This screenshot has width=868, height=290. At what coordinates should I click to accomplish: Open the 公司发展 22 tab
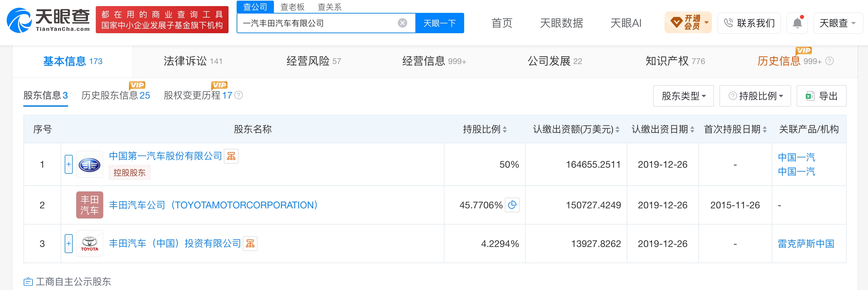tap(555, 61)
